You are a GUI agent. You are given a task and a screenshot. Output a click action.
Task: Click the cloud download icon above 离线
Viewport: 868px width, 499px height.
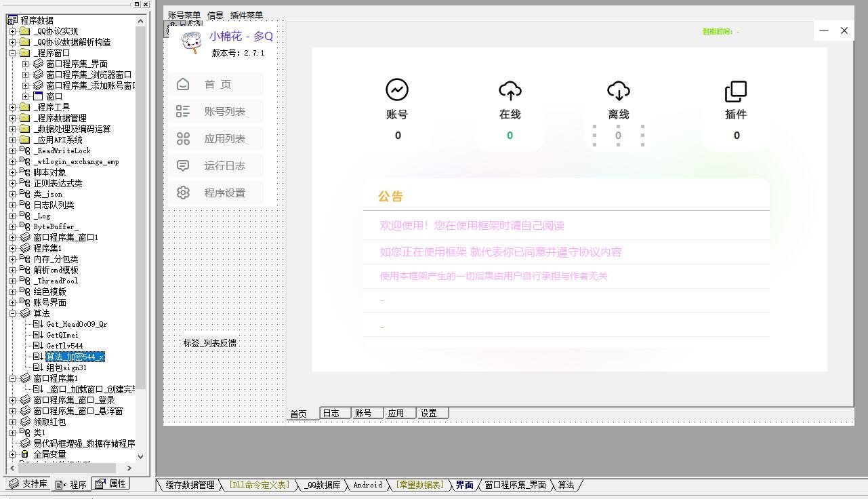pyautogui.click(x=618, y=90)
